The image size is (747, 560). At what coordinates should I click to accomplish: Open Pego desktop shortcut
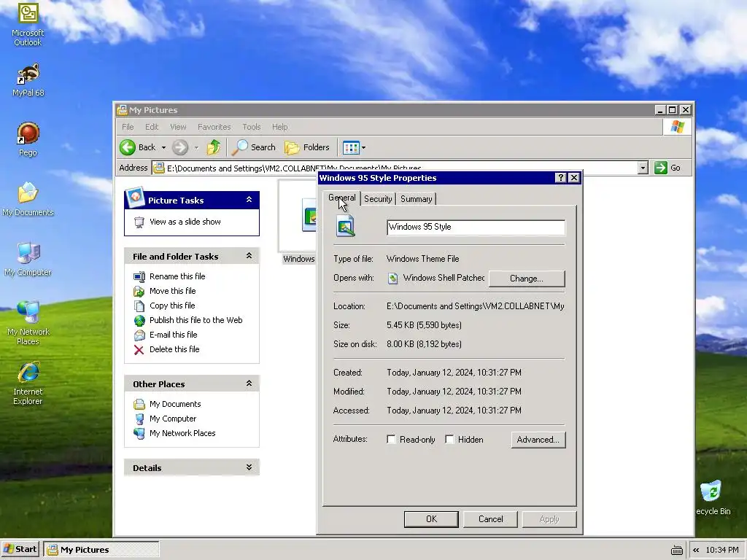(28, 139)
